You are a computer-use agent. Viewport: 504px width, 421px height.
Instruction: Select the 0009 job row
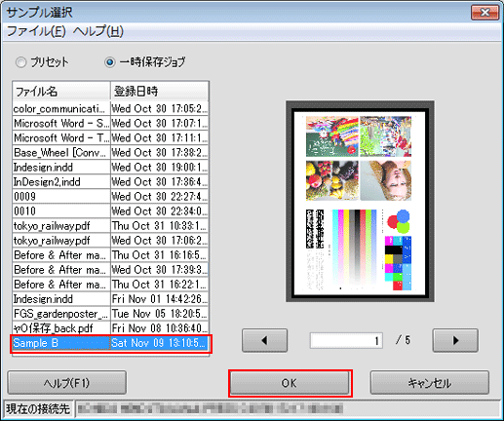(x=110, y=197)
